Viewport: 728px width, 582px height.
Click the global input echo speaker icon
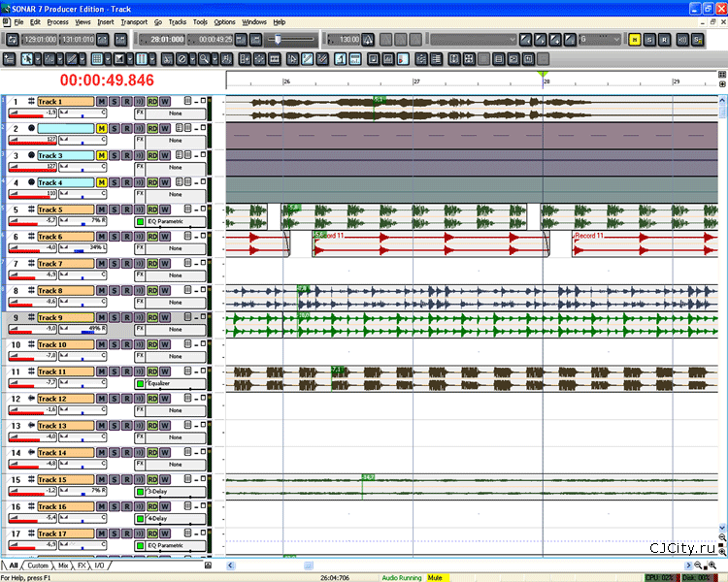pyautogui.click(x=682, y=40)
